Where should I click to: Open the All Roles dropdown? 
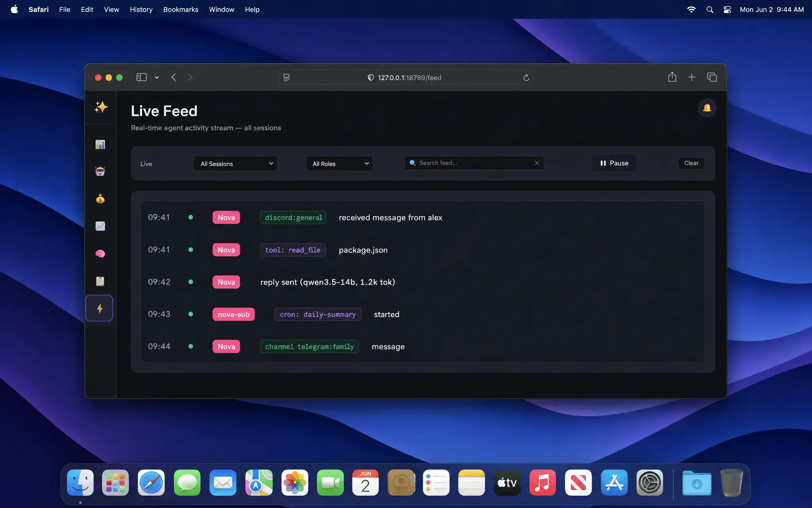tap(339, 164)
